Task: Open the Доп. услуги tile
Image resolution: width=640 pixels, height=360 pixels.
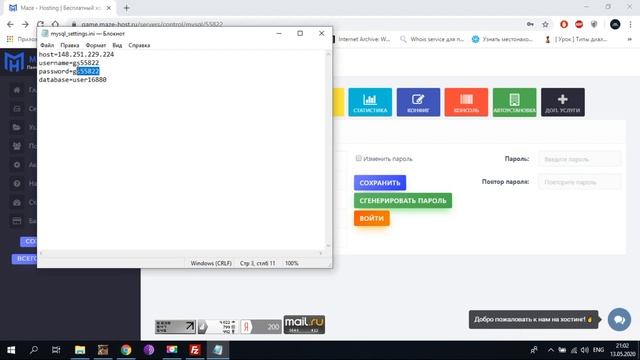Action: pyautogui.click(x=562, y=102)
